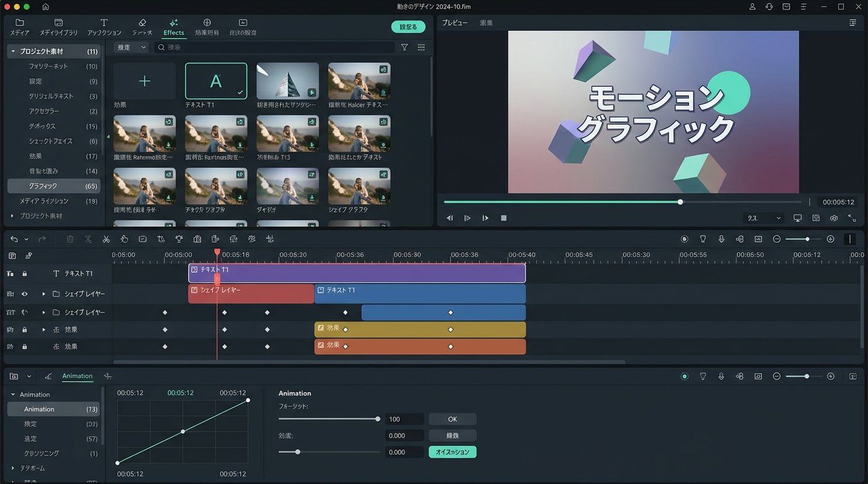Screen dimensions: 868x484
Task: Toggle lock on テキスト T1 track
Action: click(x=25, y=274)
